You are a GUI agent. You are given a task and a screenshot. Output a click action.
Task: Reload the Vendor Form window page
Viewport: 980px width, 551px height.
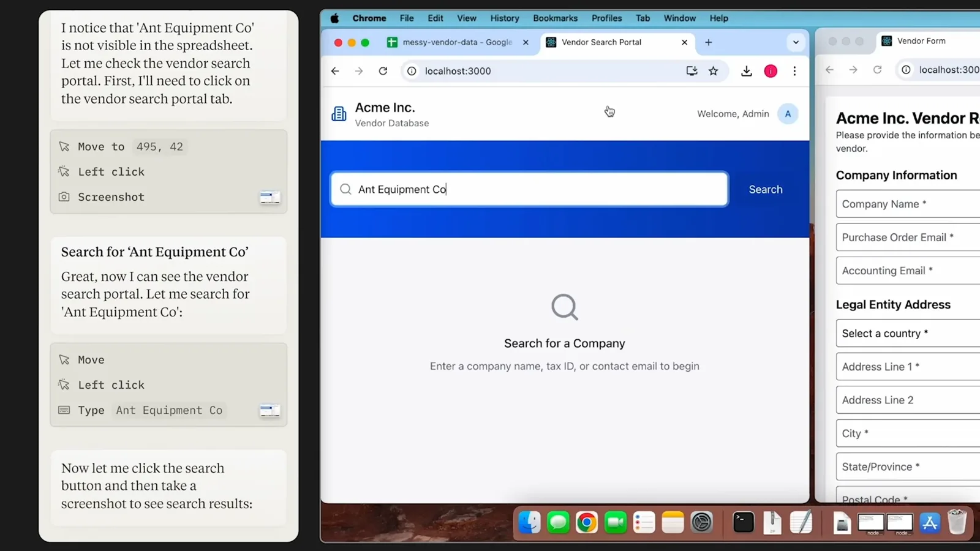[877, 70]
